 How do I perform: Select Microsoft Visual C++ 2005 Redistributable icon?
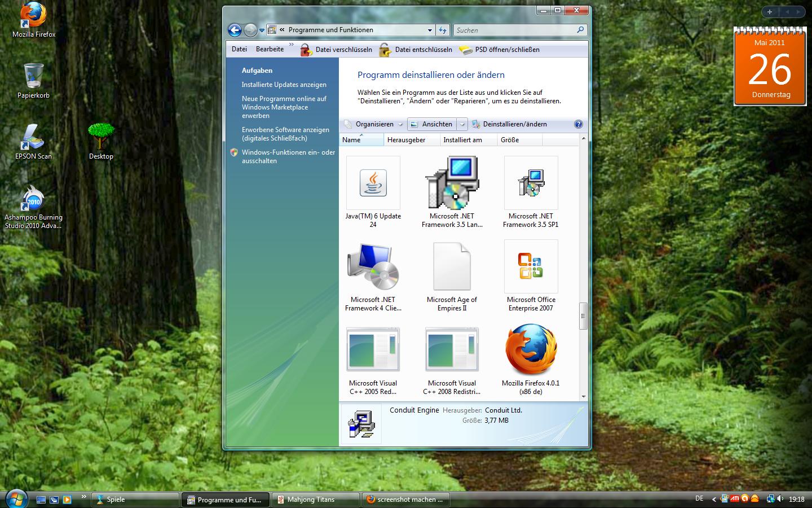373,351
